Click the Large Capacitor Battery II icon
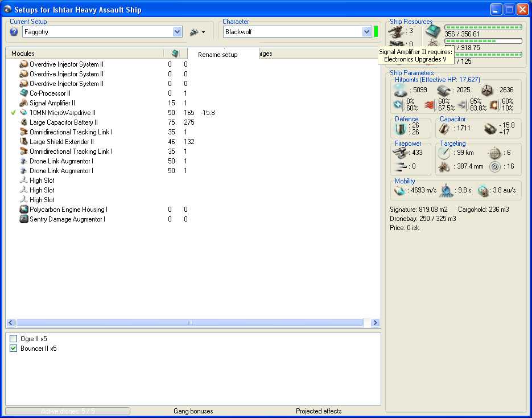Viewport: 532px width, 418px height. (24, 122)
